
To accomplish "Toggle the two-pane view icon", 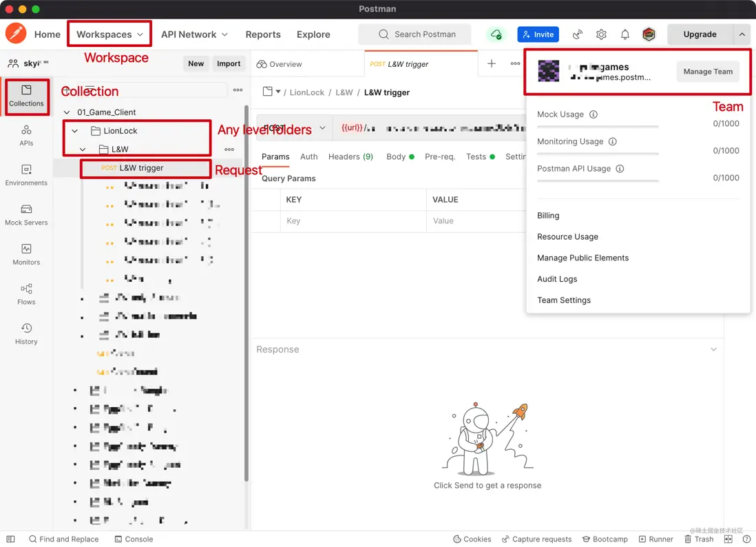I will point(728,539).
